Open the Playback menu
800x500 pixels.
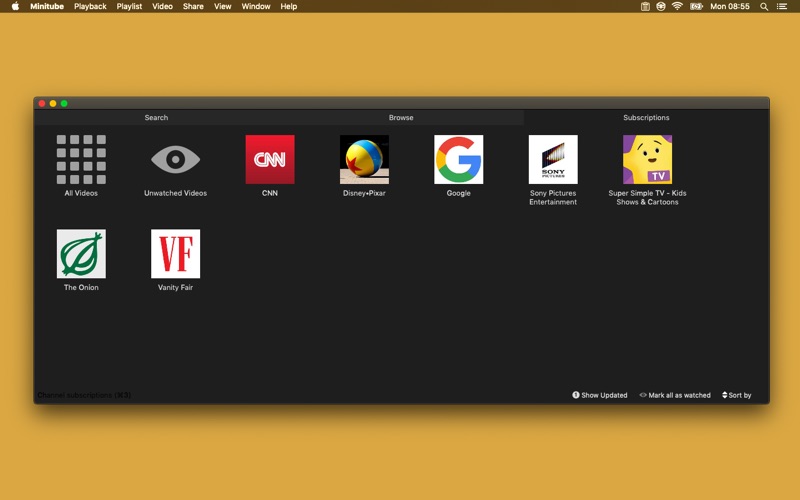[90, 6]
